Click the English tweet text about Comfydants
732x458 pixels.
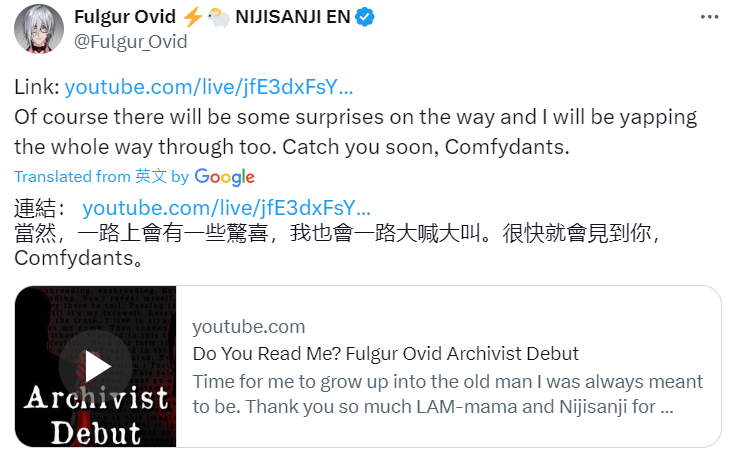(355, 132)
